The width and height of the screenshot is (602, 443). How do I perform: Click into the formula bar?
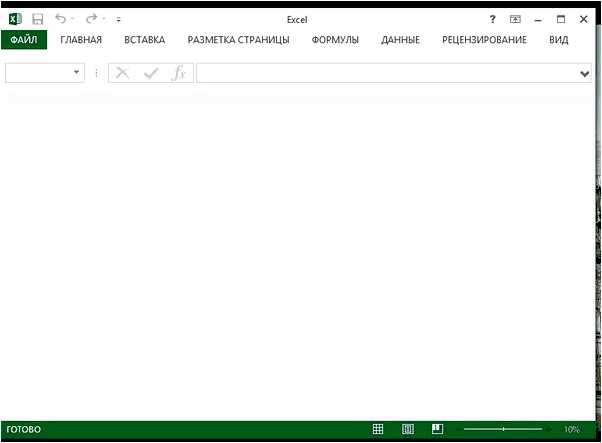point(388,73)
